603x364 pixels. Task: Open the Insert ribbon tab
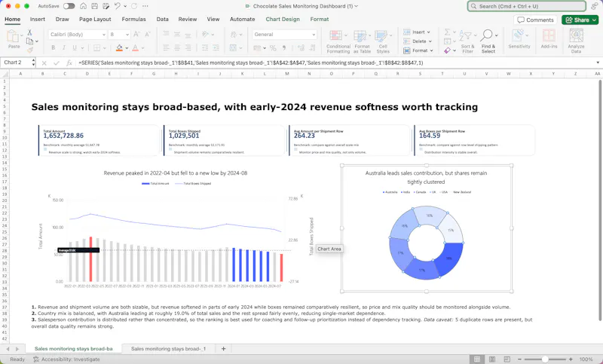click(x=37, y=20)
